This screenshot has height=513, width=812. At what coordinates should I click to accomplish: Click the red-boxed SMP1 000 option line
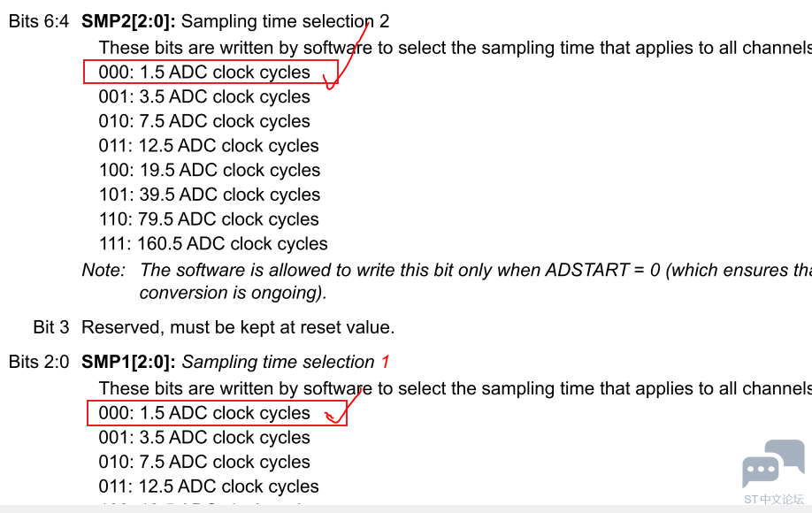[x=217, y=412]
